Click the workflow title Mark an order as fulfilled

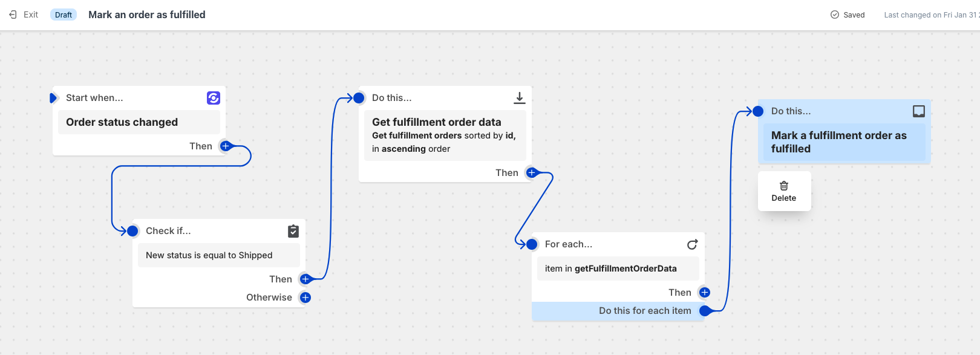147,15
